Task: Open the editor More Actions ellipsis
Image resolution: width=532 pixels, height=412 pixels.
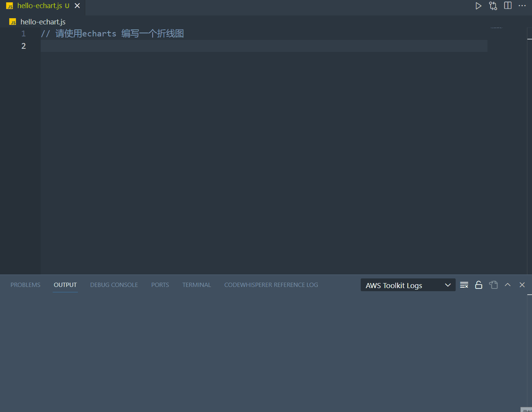Action: pos(522,6)
